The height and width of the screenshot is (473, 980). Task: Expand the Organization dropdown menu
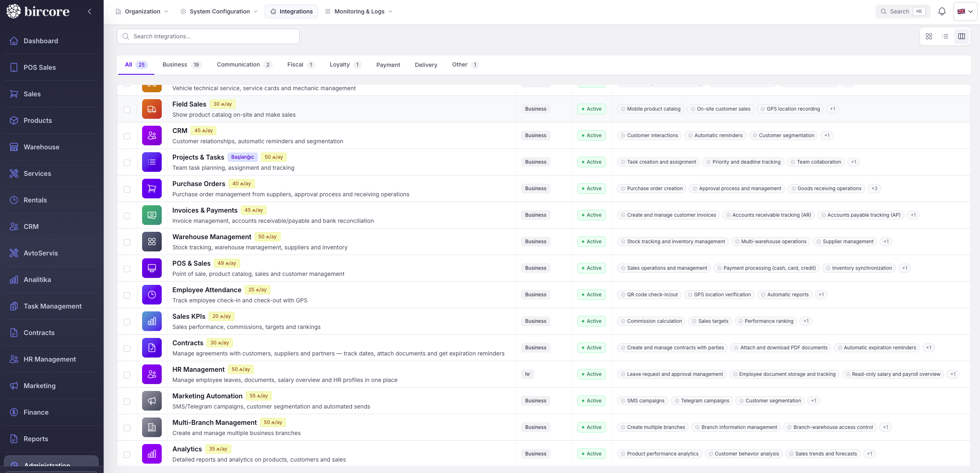[142, 11]
